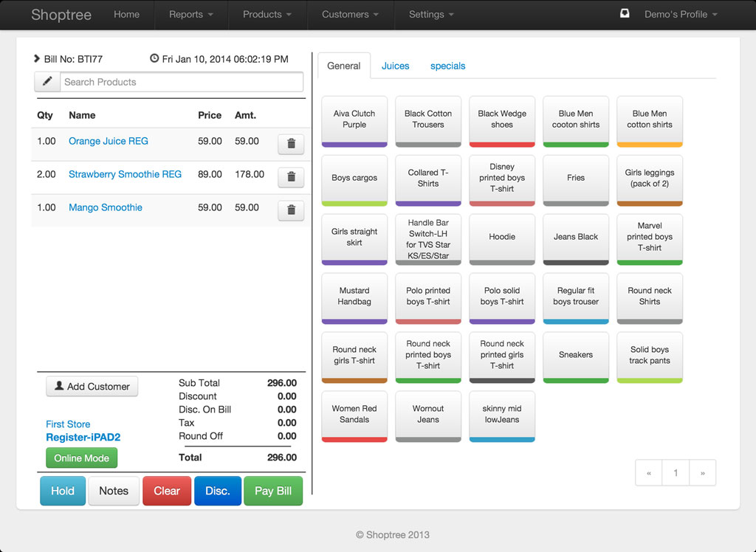Screen dimensions: 756x552
Task: Put the bill on Hold
Action: (x=63, y=491)
